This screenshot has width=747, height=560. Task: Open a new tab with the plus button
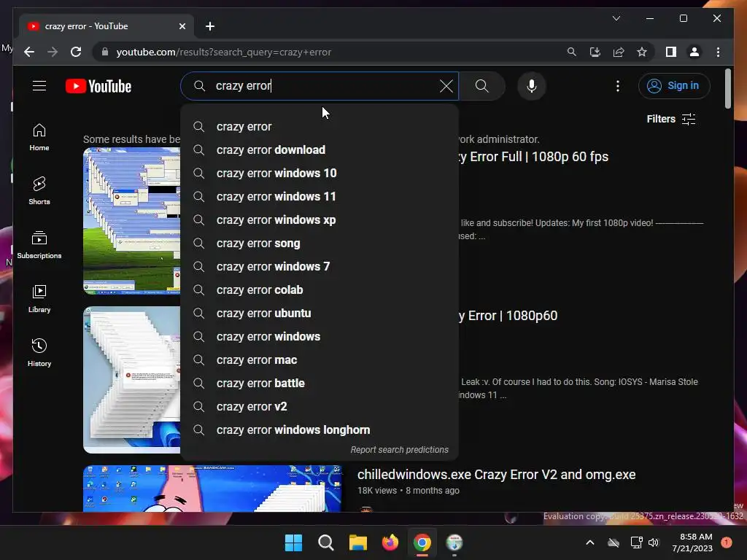pos(210,26)
